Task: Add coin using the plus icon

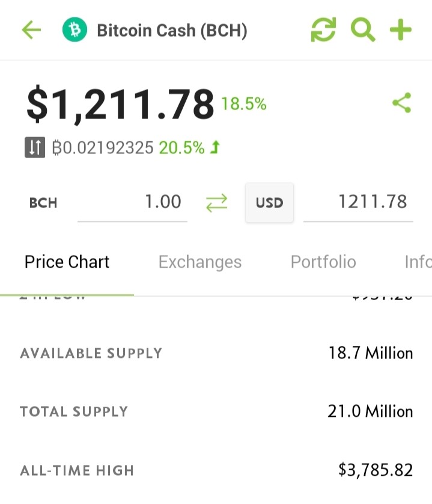Action: pyautogui.click(x=401, y=30)
